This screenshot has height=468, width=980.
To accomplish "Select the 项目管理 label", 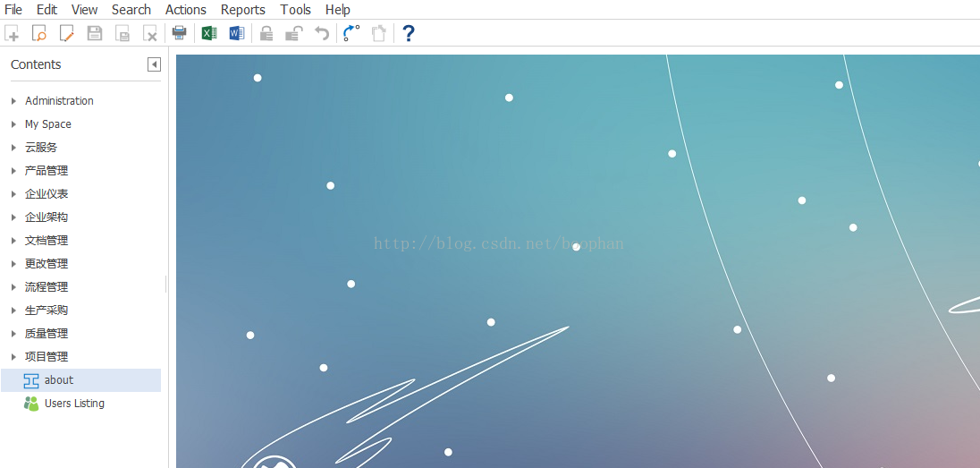I will point(46,357).
